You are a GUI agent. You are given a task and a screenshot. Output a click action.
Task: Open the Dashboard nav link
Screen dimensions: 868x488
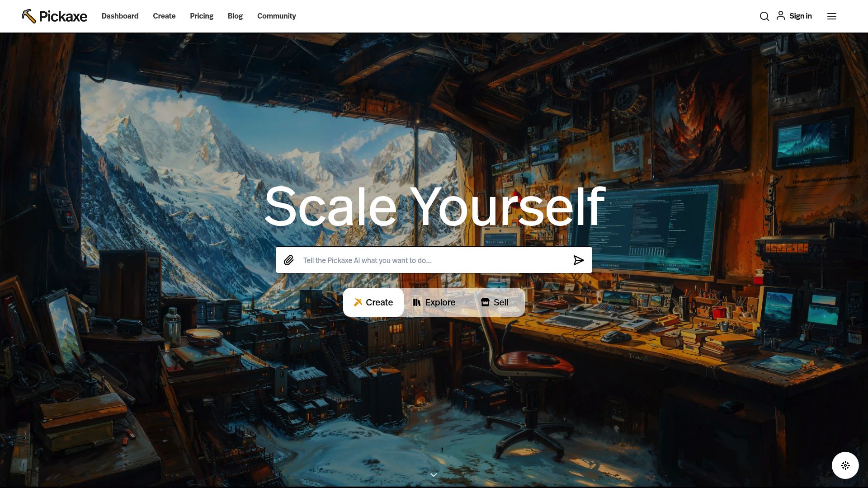[x=120, y=16]
